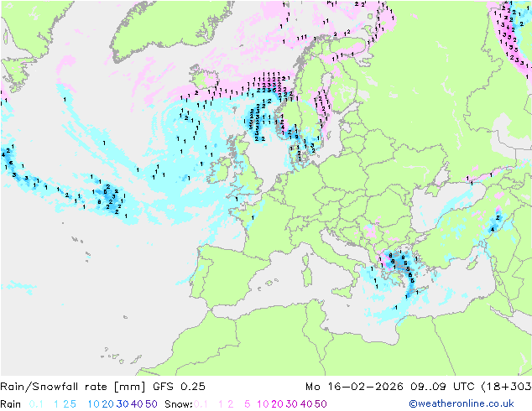
Task: Select the snow legend value 5
Action: tap(248, 404)
